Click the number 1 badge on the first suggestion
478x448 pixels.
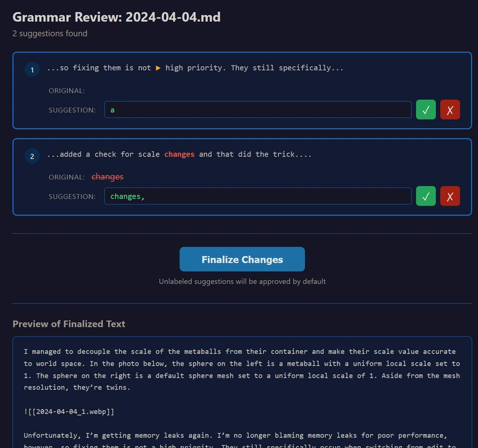[x=32, y=70]
